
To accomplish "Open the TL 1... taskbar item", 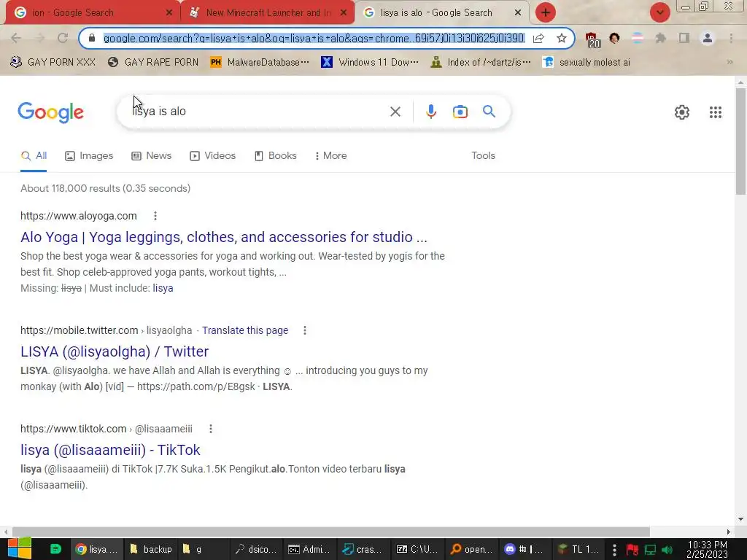I will coord(578,549).
